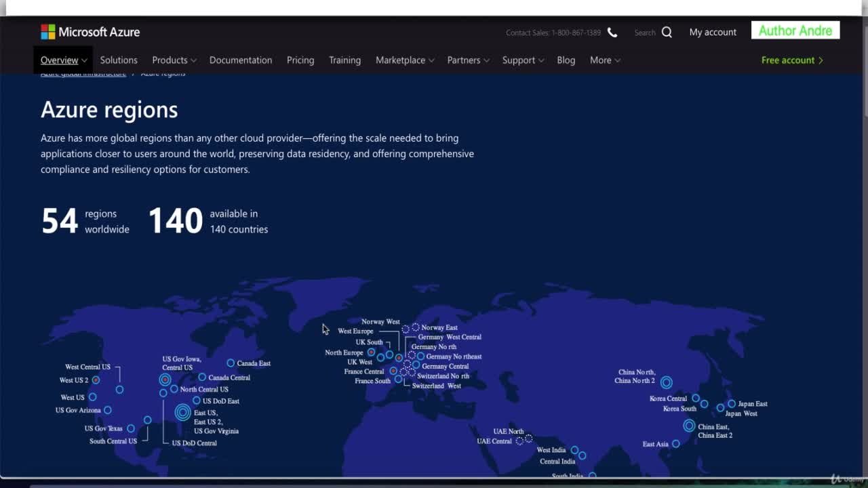The image size is (868, 488).
Task: Click the Germany Central region dot
Action: 416,365
